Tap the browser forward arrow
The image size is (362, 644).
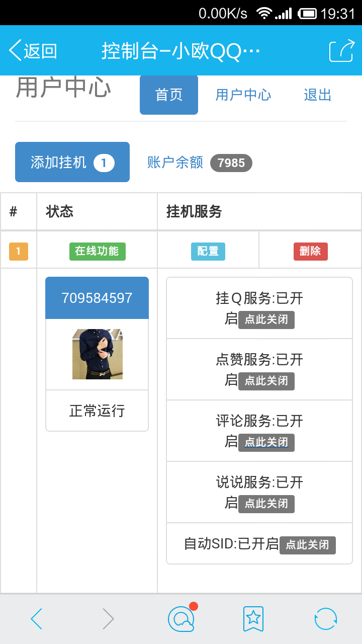coord(108,619)
